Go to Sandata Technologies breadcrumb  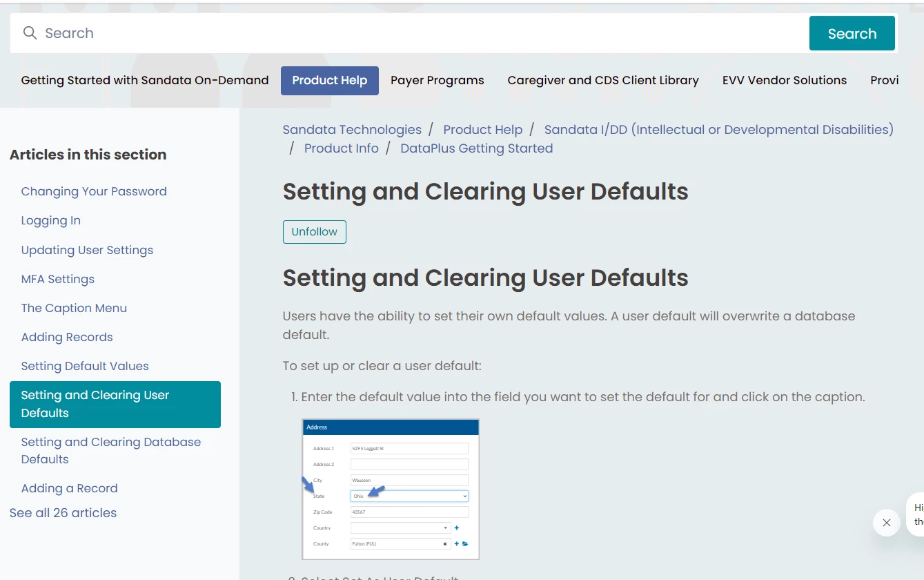click(x=352, y=130)
